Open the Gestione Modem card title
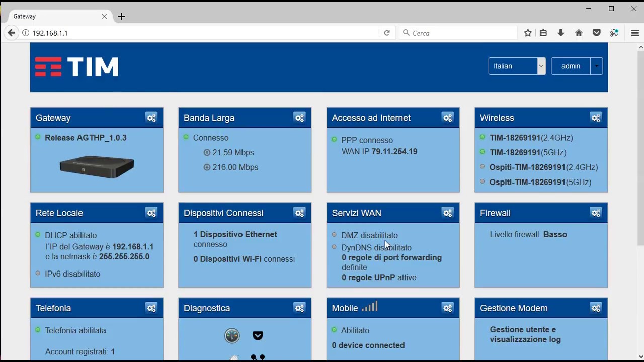The image size is (644, 362). click(x=514, y=308)
